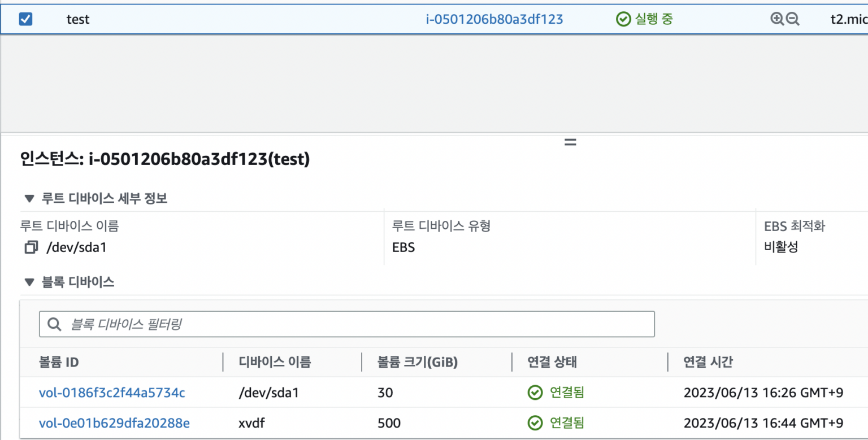Collapse the 블록 디바이스 section

[29, 282]
